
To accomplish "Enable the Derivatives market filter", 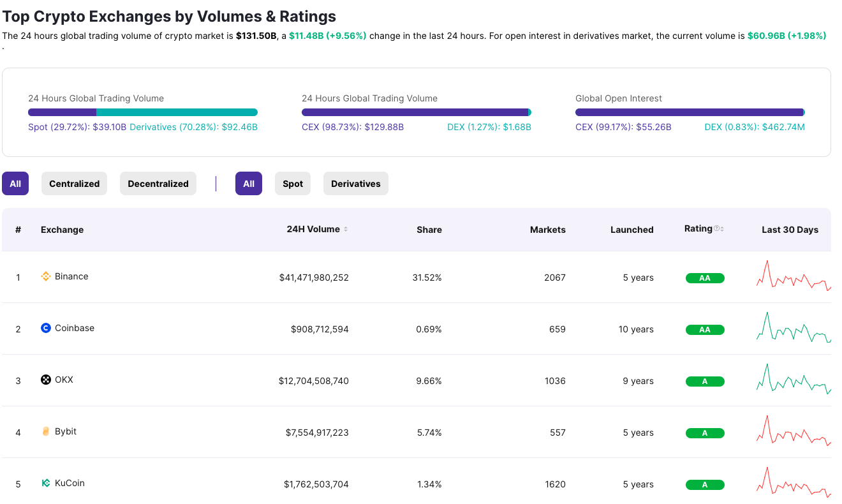I will point(355,183).
